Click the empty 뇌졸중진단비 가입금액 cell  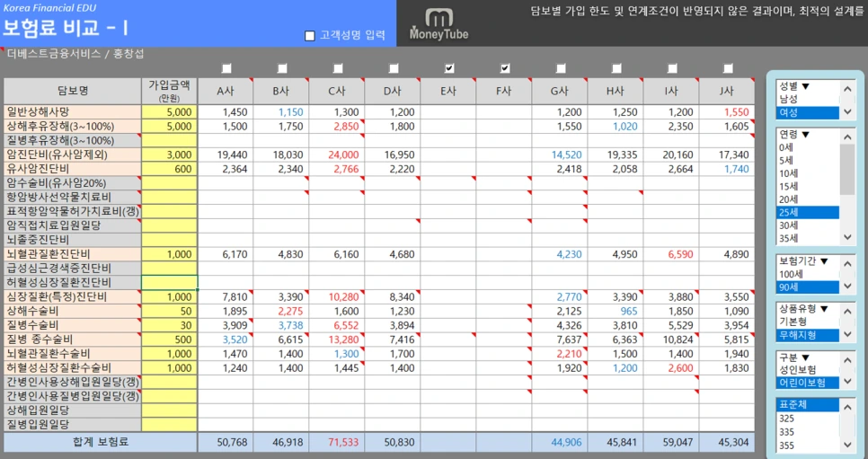pos(170,240)
